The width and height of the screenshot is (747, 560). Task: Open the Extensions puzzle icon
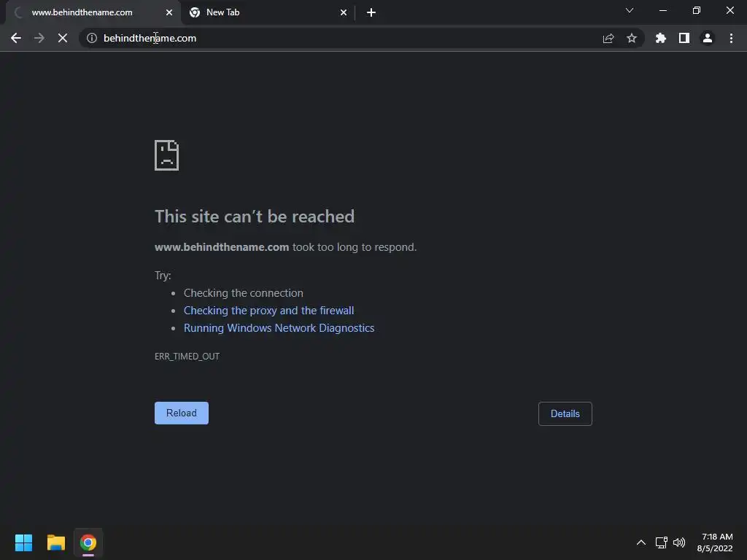point(661,38)
